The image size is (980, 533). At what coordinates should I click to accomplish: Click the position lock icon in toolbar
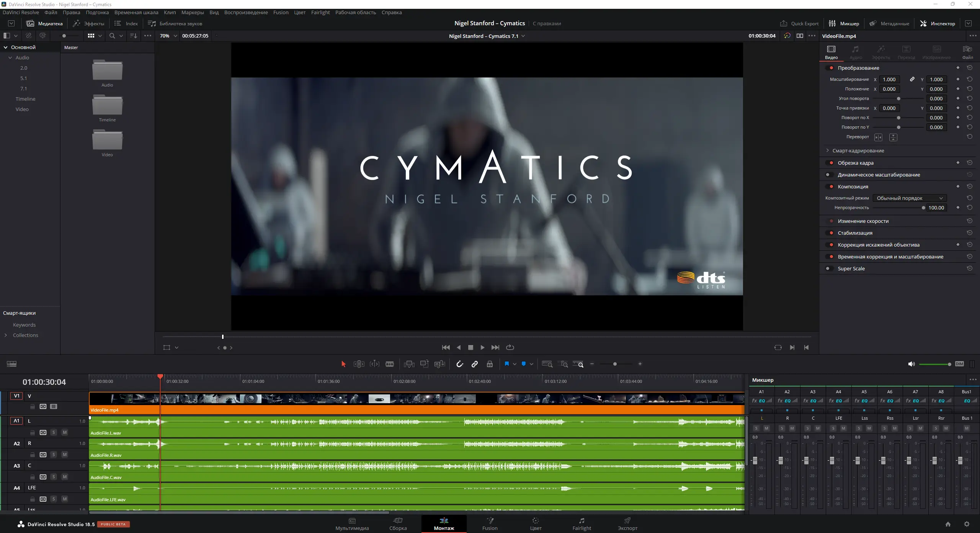490,364
